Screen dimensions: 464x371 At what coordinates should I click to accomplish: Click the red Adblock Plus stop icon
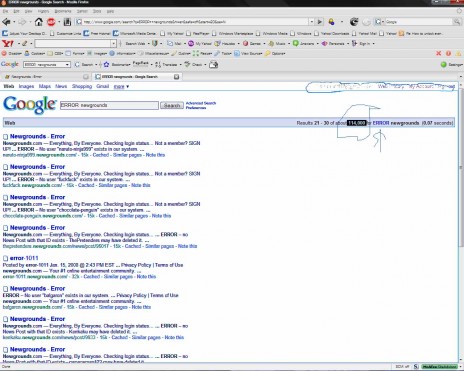tap(51, 22)
